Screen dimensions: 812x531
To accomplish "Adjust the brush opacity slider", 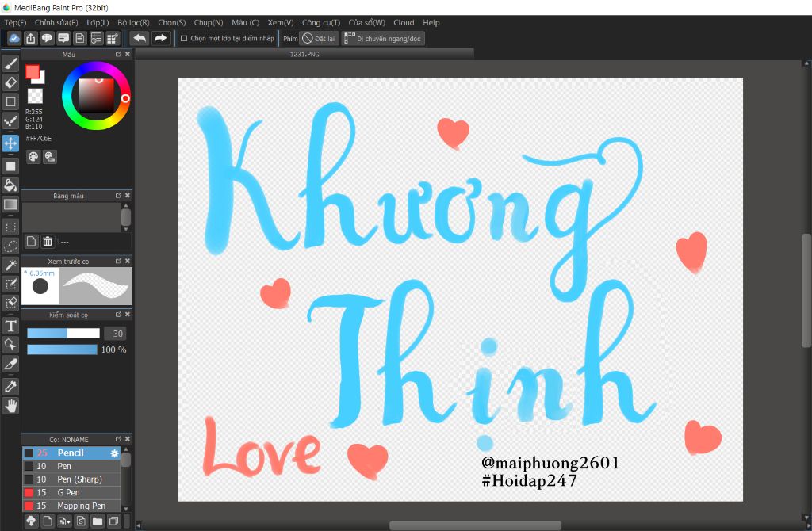I will (x=62, y=350).
